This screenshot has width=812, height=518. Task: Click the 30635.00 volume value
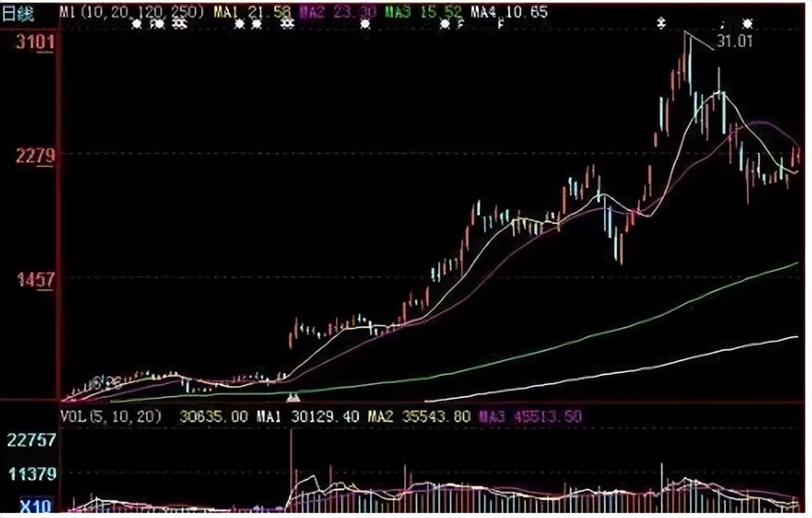pyautogui.click(x=214, y=417)
